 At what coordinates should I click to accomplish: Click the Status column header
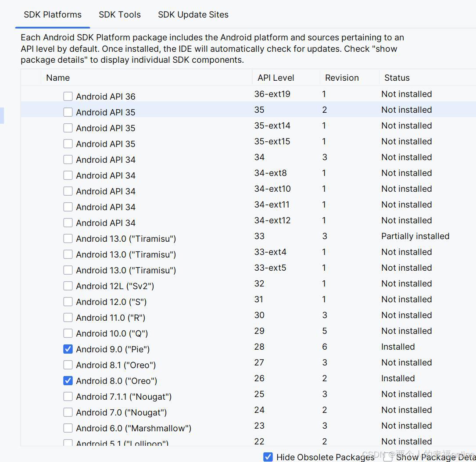click(397, 78)
